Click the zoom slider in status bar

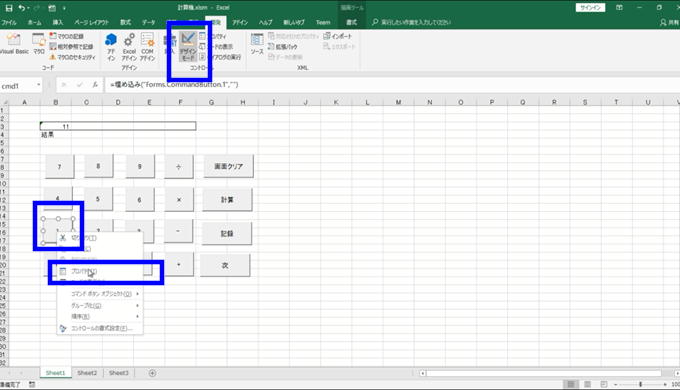pyautogui.click(x=640, y=384)
